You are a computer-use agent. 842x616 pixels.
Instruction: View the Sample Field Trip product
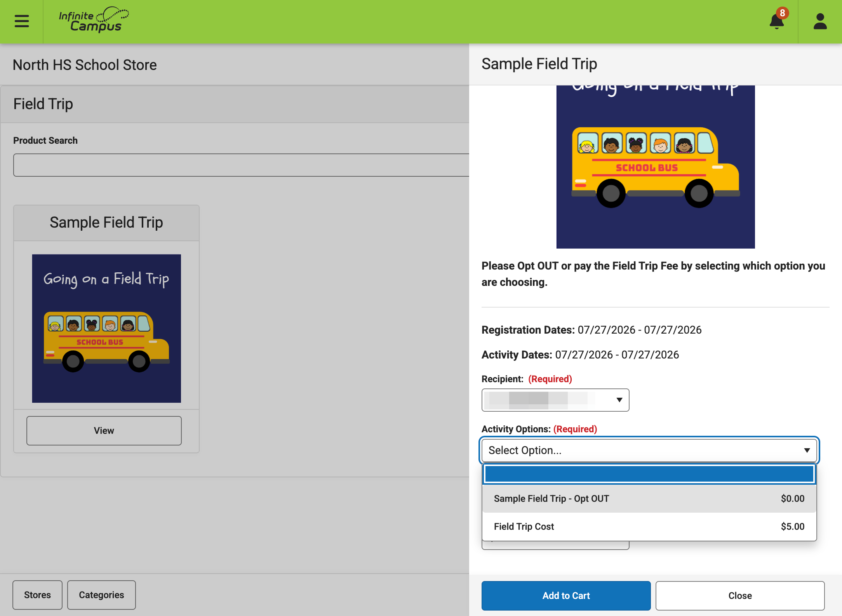(x=104, y=431)
